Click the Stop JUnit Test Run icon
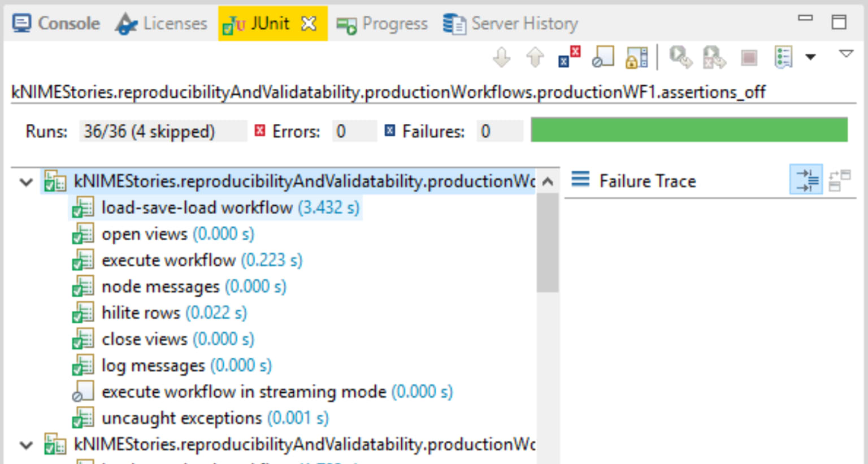This screenshot has width=868, height=464. pyautogui.click(x=749, y=57)
